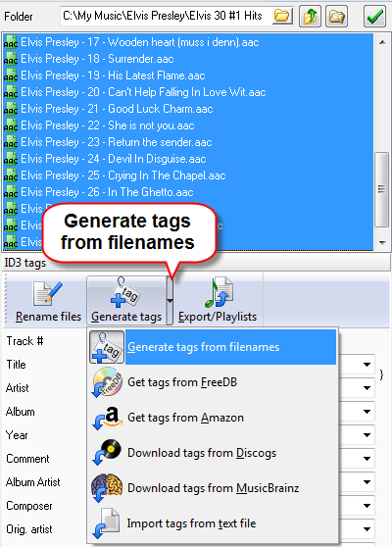Choose Import tags from text file

(x=213, y=523)
